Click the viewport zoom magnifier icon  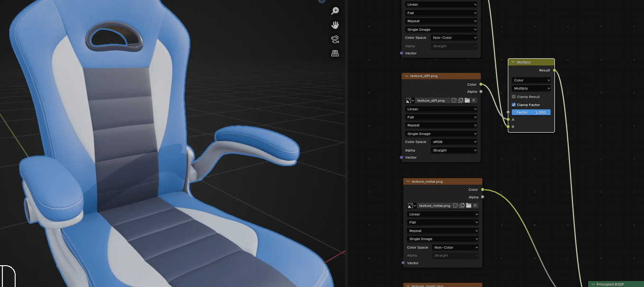point(335,10)
